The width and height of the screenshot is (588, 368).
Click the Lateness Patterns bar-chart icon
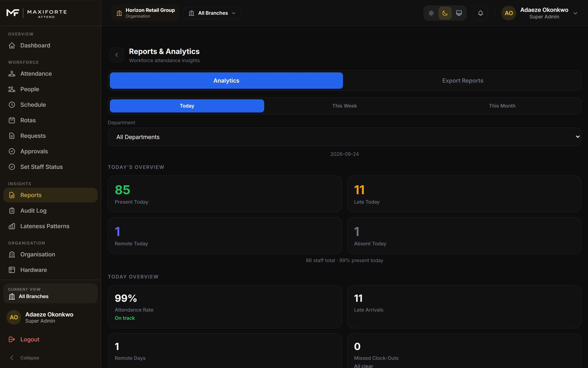click(12, 226)
